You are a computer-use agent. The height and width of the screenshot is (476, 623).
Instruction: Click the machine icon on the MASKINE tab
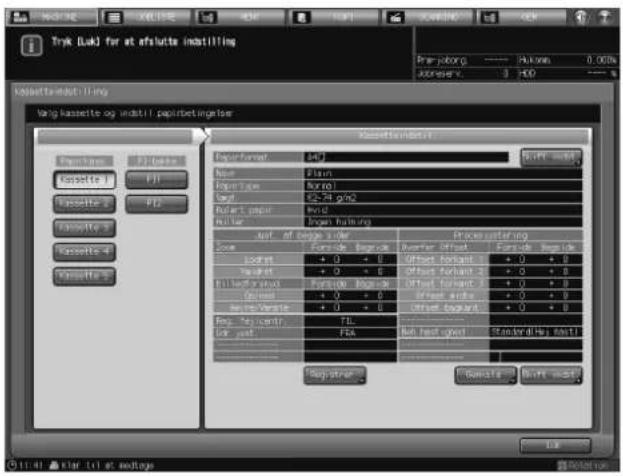(20, 17)
